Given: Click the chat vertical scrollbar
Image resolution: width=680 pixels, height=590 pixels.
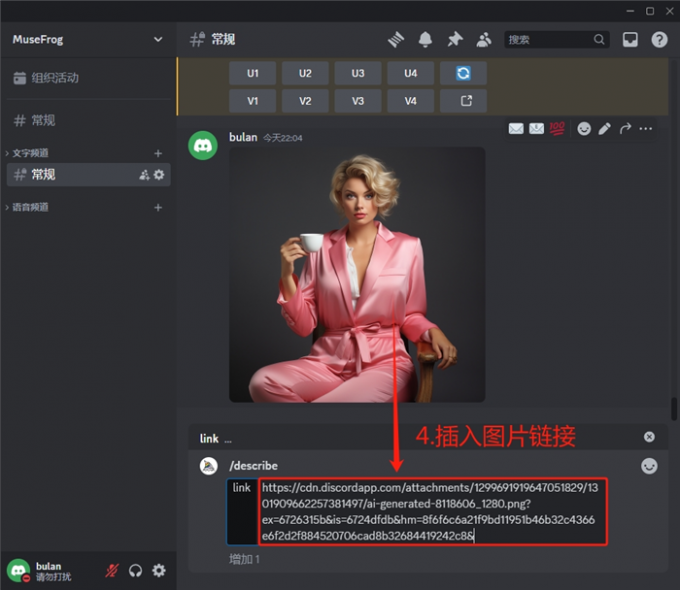Looking at the screenshot, I should (x=674, y=409).
